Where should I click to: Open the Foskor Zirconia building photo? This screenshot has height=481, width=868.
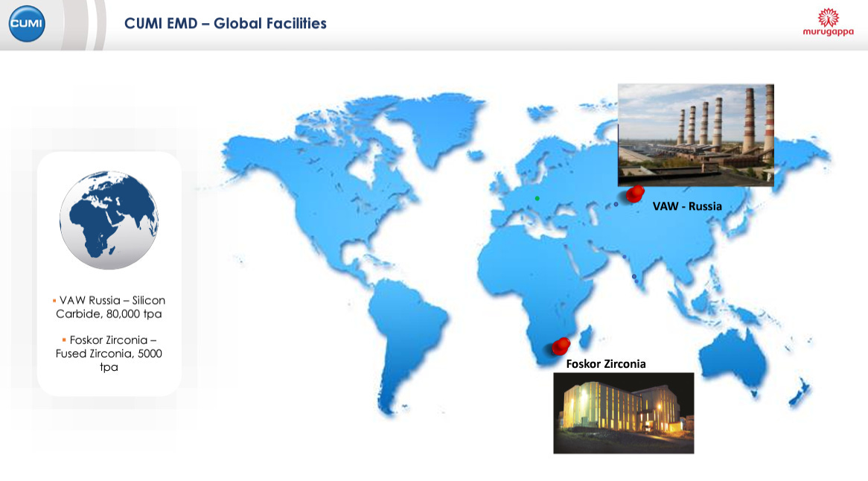point(623,413)
